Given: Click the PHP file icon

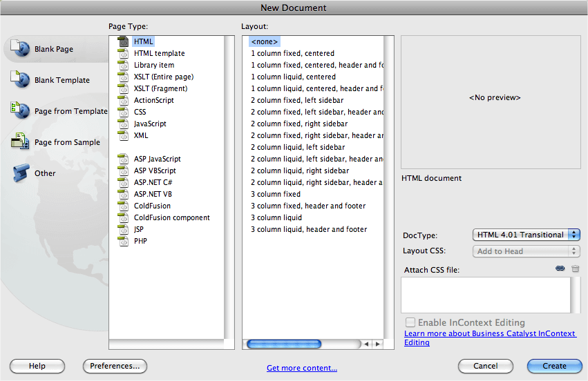Looking at the screenshot, I should [x=124, y=241].
